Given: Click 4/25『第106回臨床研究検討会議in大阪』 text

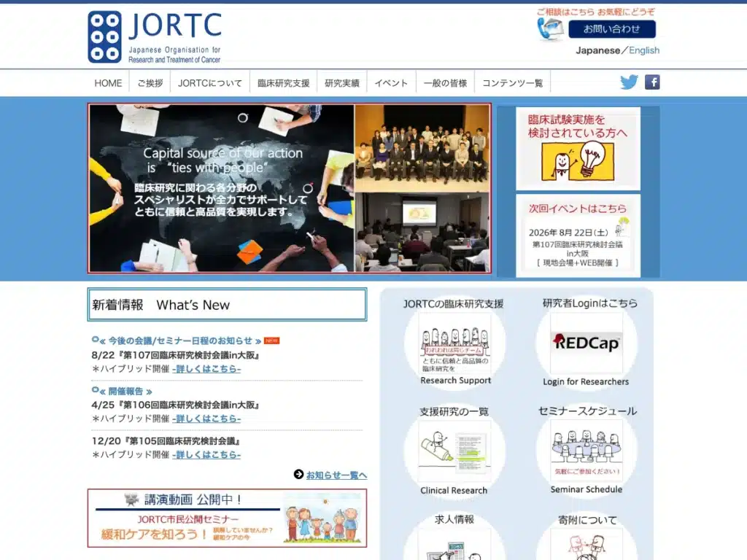Looking at the screenshot, I should click(x=175, y=405).
